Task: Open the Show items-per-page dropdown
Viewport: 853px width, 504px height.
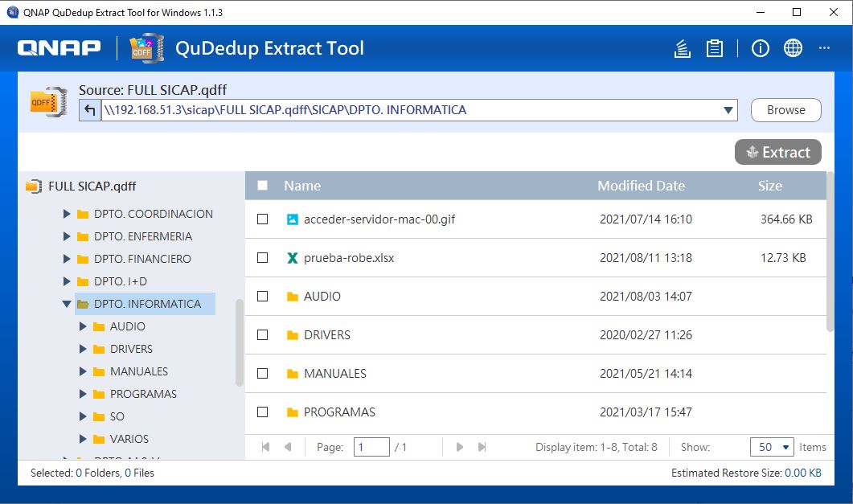Action: [x=771, y=447]
